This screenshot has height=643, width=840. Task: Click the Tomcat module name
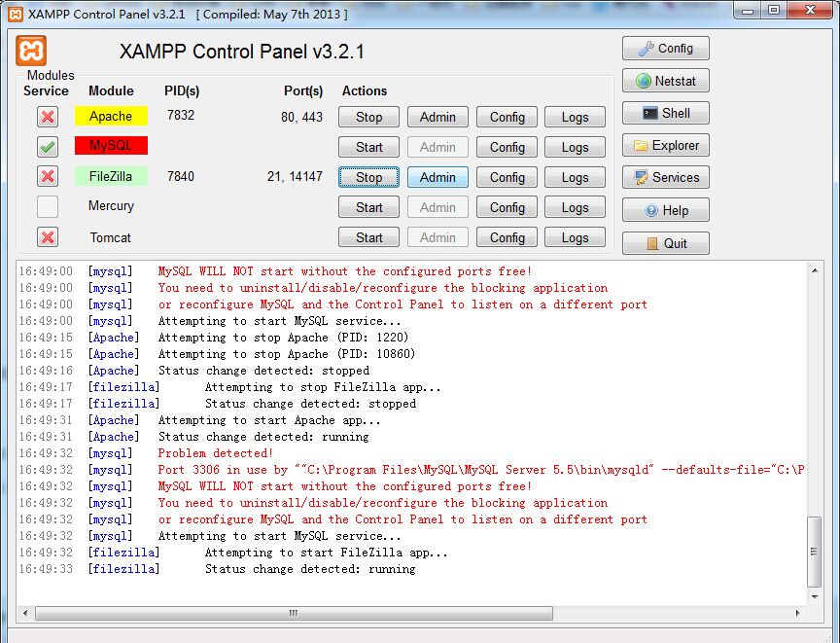point(111,237)
